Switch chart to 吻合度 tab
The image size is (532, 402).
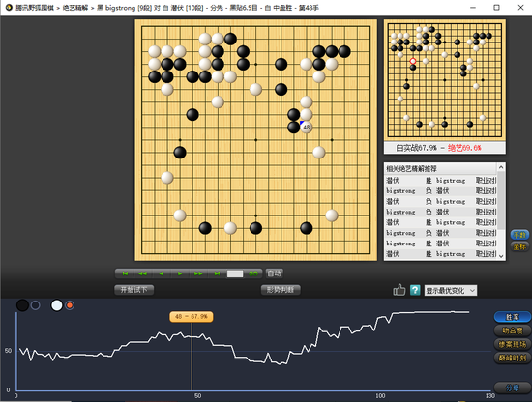pos(513,330)
